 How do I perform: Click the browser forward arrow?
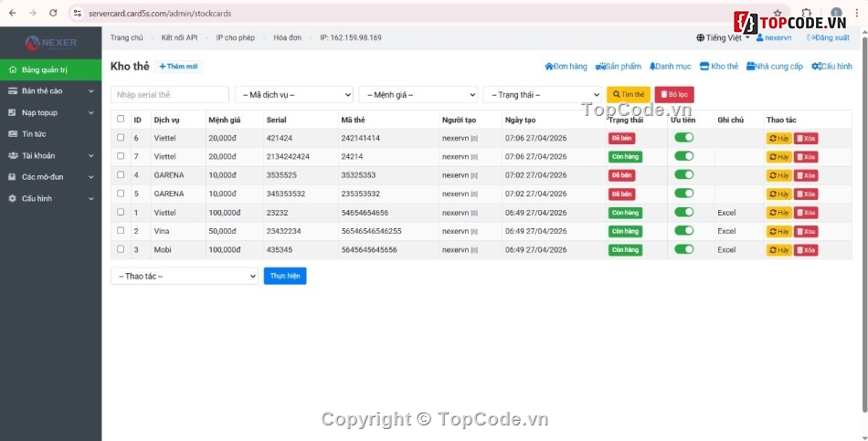33,13
